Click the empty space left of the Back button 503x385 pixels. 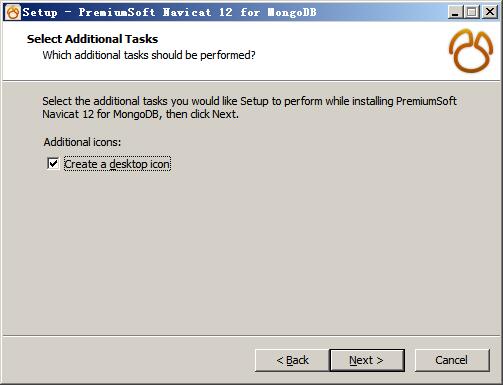click(130, 360)
